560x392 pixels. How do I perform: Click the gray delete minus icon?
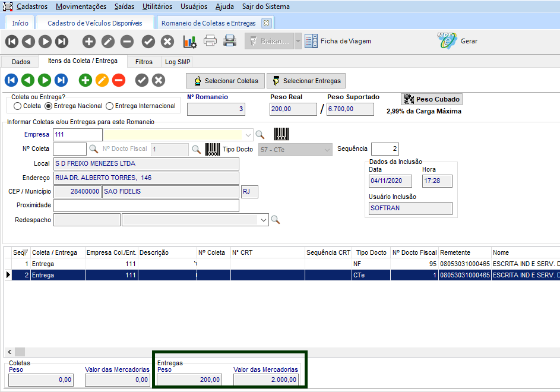coord(126,42)
